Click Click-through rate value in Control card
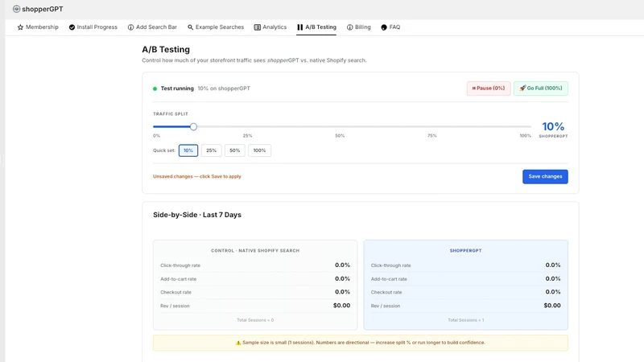644x362 pixels. (x=342, y=265)
